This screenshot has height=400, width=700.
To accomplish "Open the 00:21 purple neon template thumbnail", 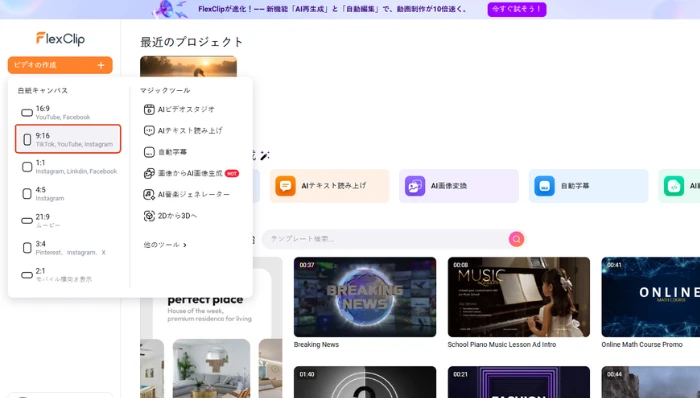I will [519, 382].
